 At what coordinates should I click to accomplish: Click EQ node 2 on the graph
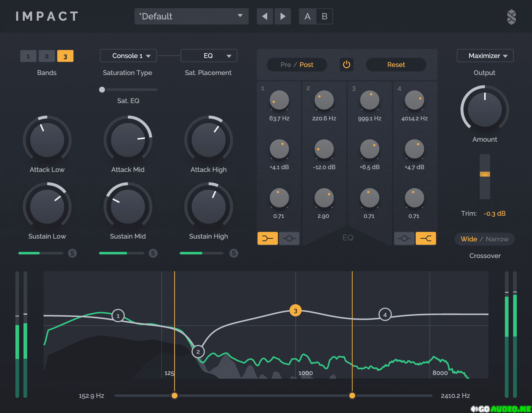coord(198,352)
